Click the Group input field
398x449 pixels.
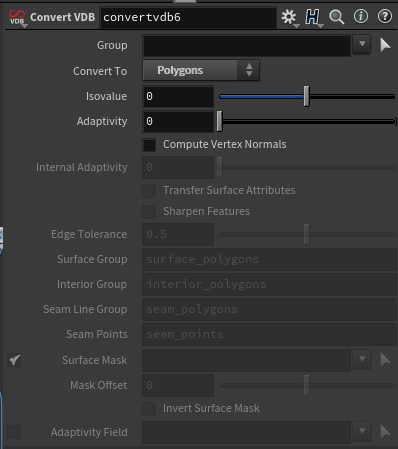tap(246, 45)
